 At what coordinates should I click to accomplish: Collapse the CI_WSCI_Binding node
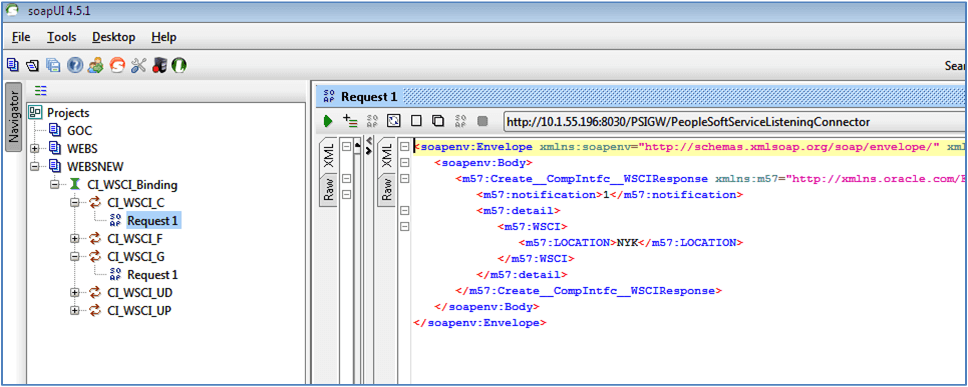click(x=54, y=185)
